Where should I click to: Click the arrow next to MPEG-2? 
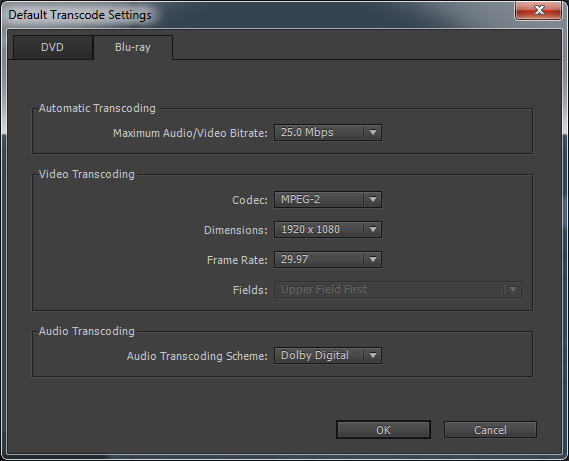coord(373,200)
